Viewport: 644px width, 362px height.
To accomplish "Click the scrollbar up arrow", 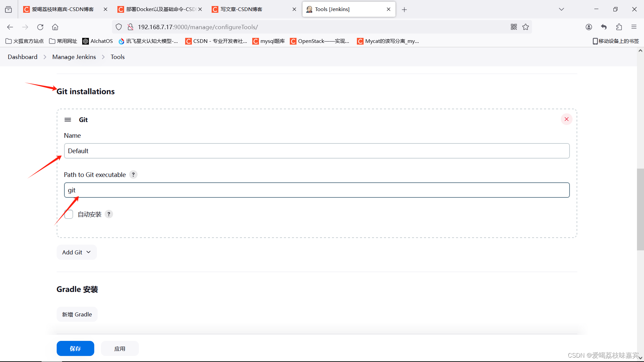I will point(640,51).
